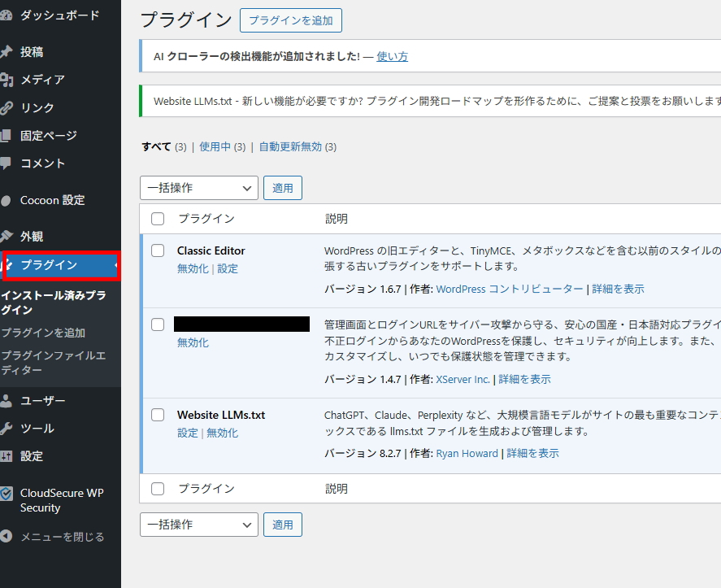The height and width of the screenshot is (588, 721).
Task: Click the Cocoon settings circle icon
Action: click(6, 200)
